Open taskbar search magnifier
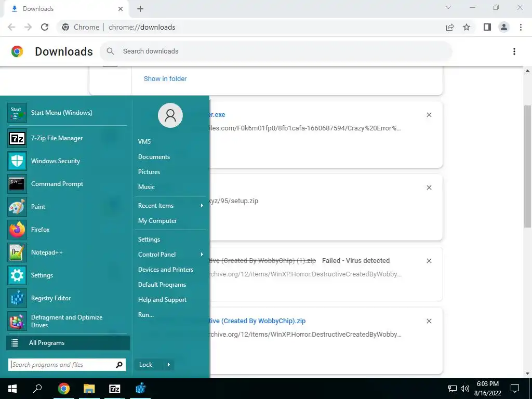532x399 pixels. pyautogui.click(x=37, y=389)
